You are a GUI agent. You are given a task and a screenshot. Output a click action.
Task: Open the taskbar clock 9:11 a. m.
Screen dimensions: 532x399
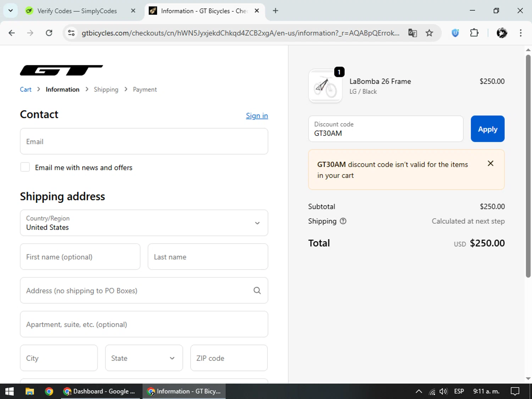486,391
